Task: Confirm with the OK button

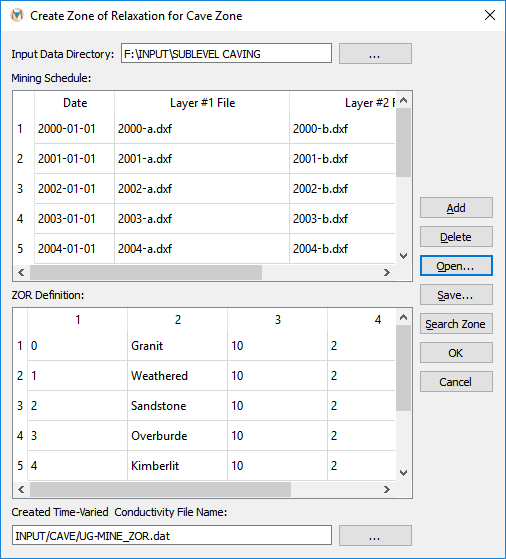Action: coord(456,353)
